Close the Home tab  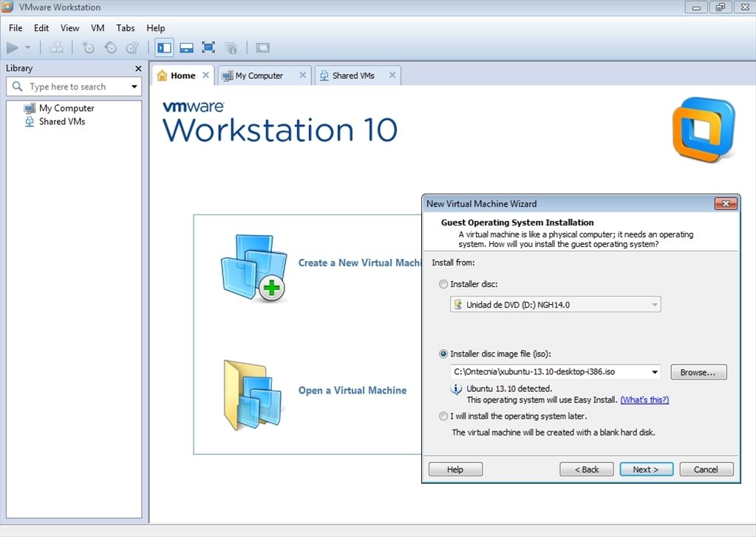[206, 75]
